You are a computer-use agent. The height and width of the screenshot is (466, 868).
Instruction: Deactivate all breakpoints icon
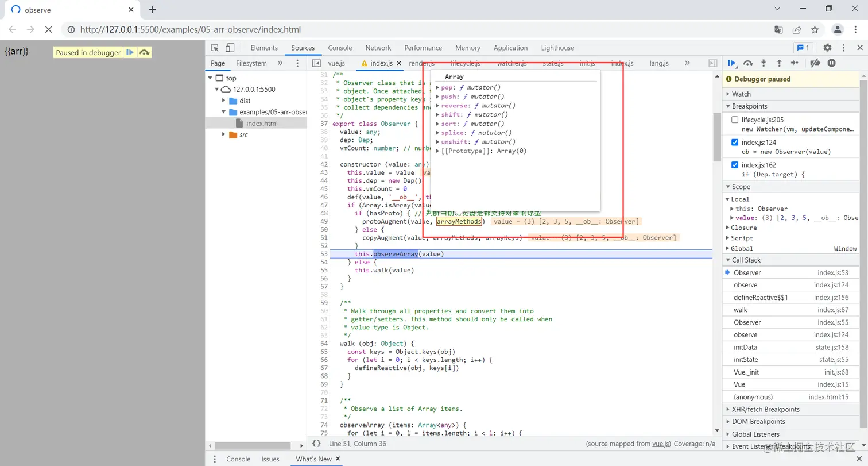815,63
